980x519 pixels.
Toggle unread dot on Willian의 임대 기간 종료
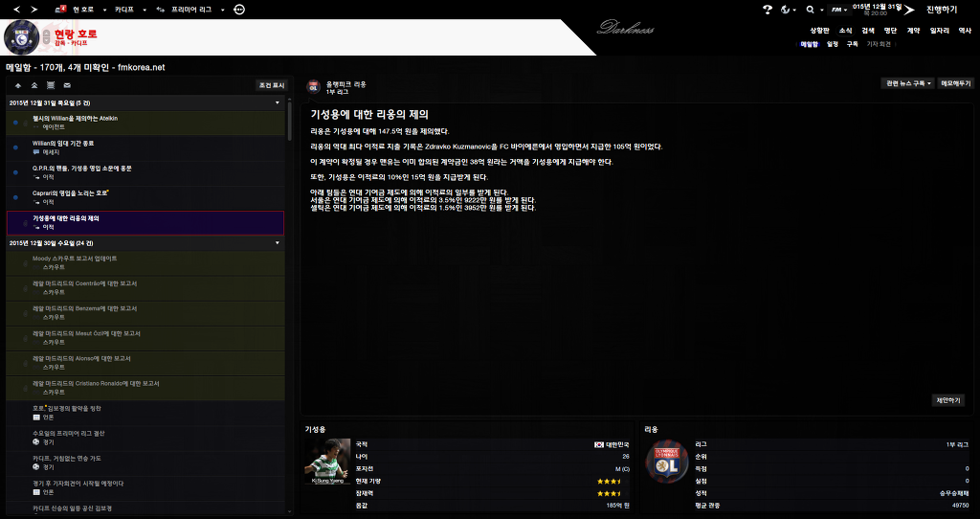click(x=15, y=147)
